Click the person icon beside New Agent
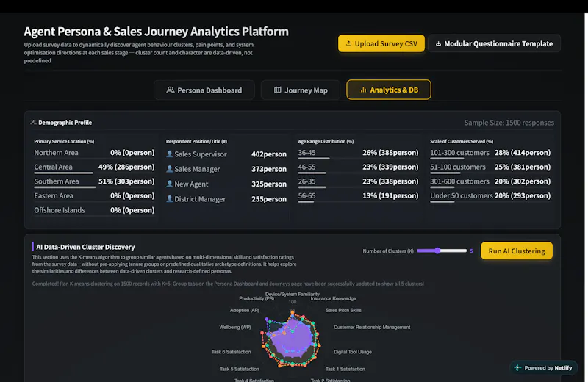Screen dimensions: 588x382 click(170, 184)
